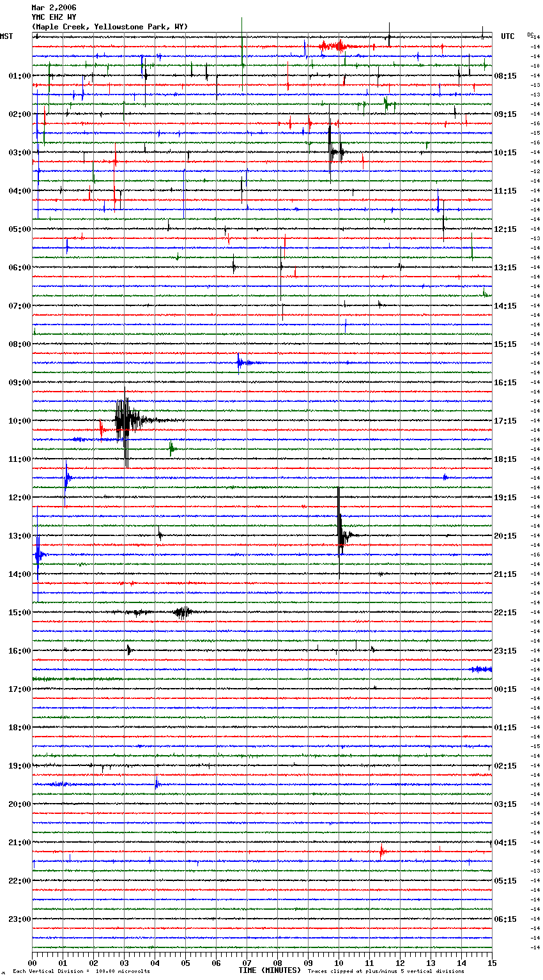
Task: Select the "06:15" UTC time label
Action: pyautogui.click(x=505, y=919)
